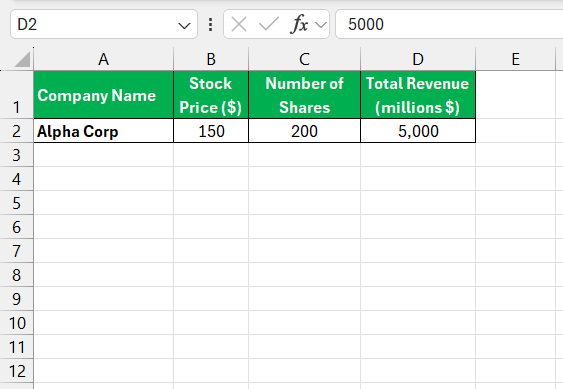
Task: Select row 1 header
Action: [17, 95]
